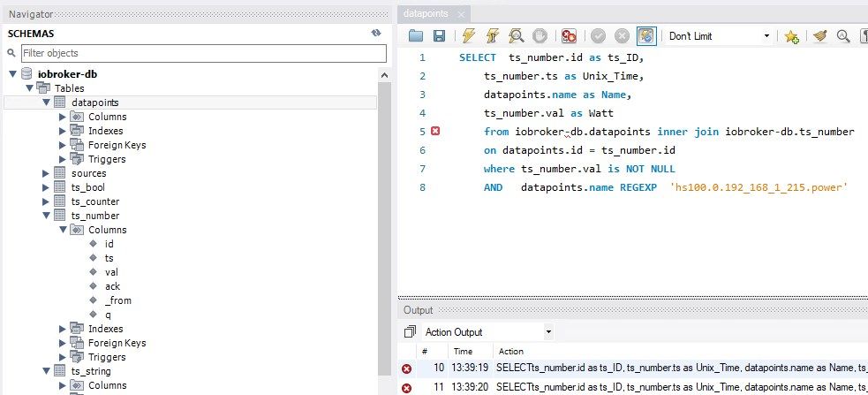
Task: Refresh the schemas list icon
Action: click(x=376, y=34)
